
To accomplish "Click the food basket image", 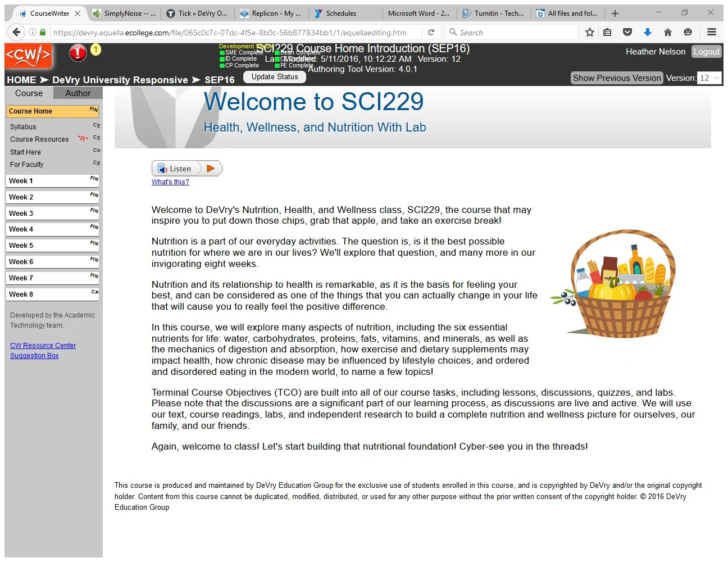I will [613, 284].
